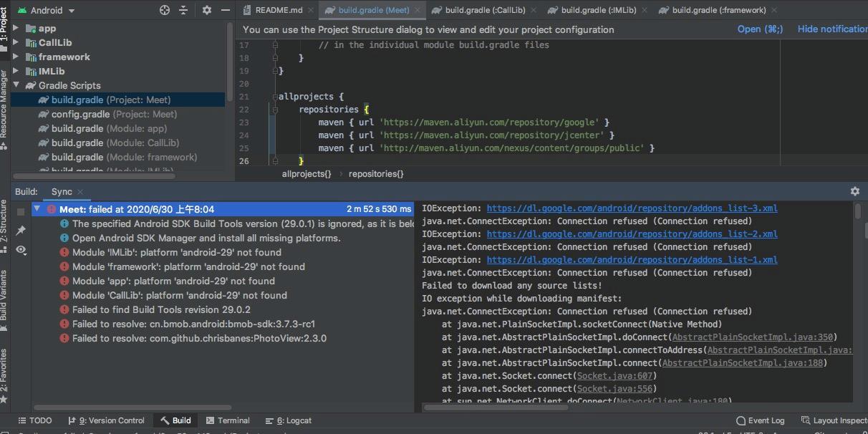Viewport: 868px width, 434px height.
Task: Select 'Failed to resolve: cn.bmob.android' error
Action: click(x=188, y=324)
